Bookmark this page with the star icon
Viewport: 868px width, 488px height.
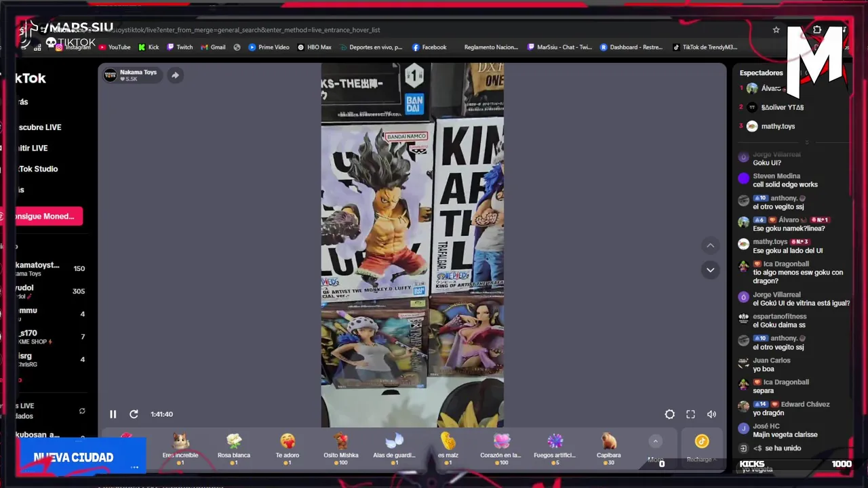(x=776, y=30)
